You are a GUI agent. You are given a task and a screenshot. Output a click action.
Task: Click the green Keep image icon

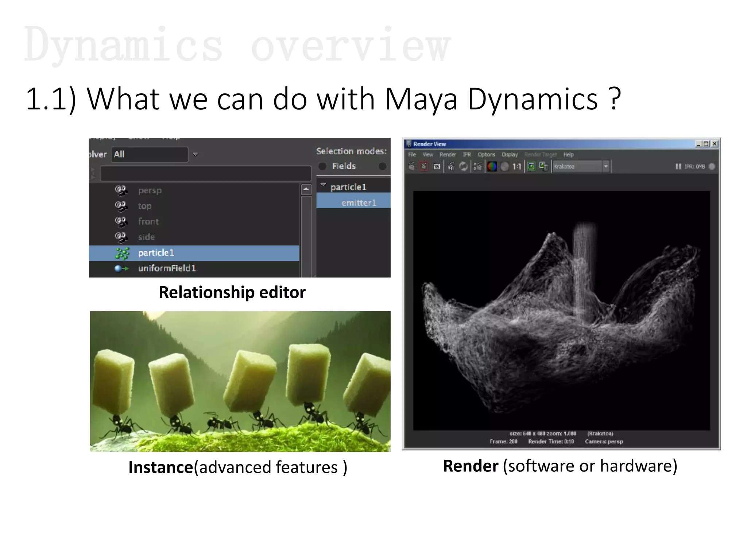pyautogui.click(x=531, y=167)
